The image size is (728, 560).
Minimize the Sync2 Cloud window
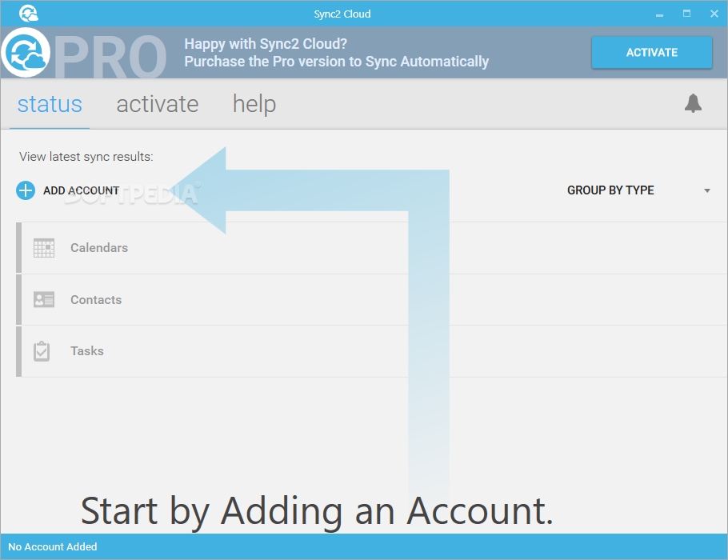point(659,14)
